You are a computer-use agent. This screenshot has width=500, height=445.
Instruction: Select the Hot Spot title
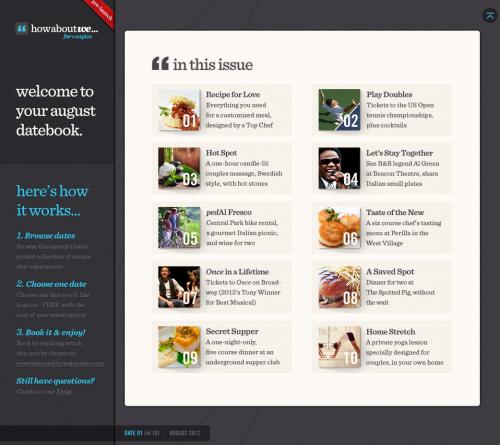[x=221, y=153]
